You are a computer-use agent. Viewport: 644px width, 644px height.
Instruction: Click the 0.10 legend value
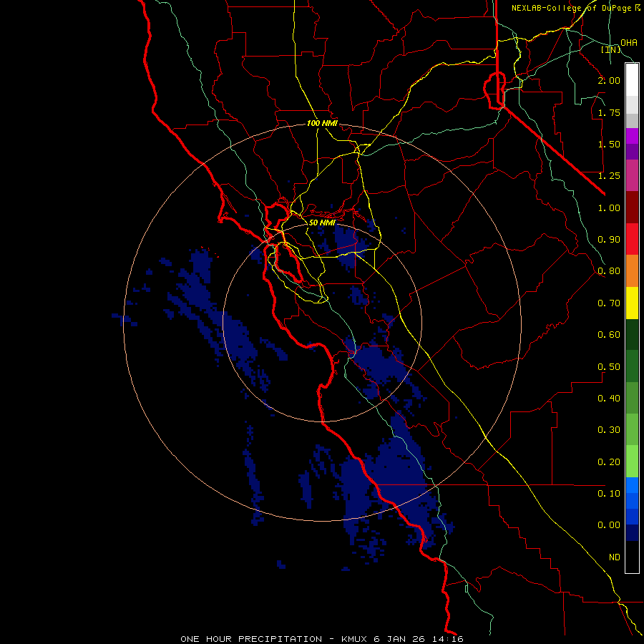[609, 494]
